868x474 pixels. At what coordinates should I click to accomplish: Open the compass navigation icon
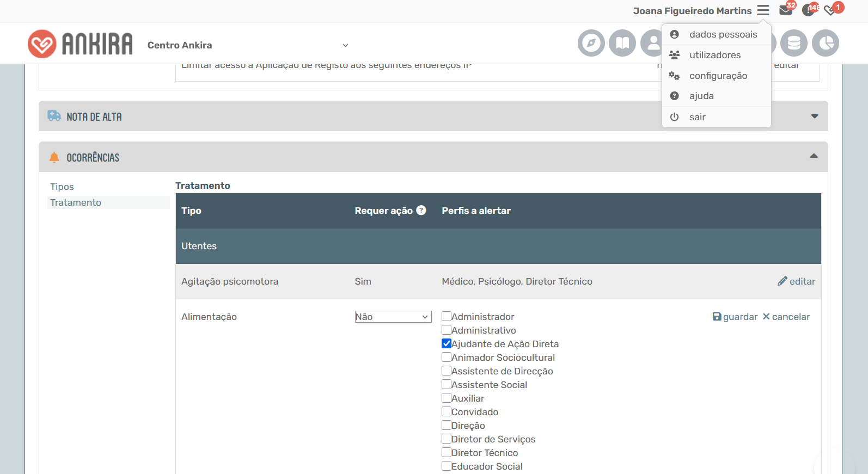(591, 43)
